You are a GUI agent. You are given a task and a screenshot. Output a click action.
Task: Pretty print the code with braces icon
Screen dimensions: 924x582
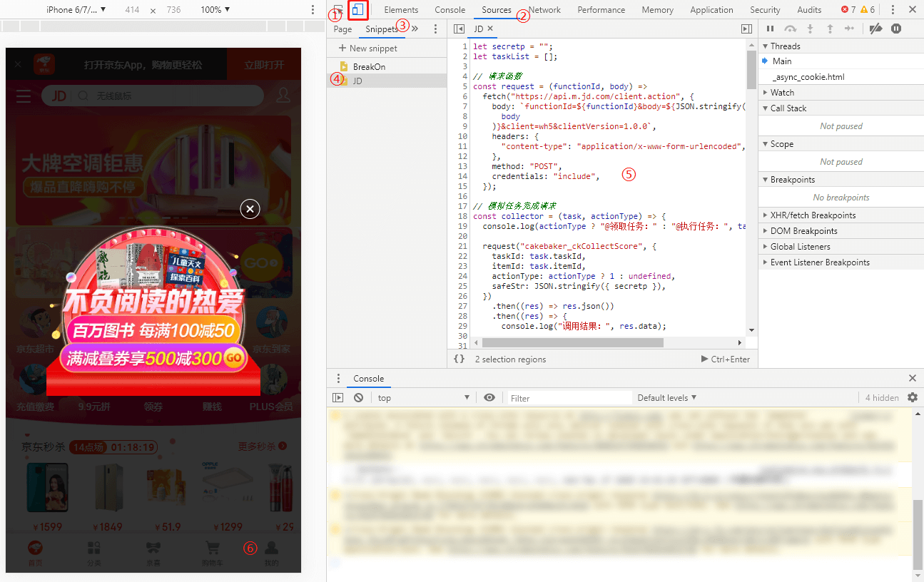click(459, 359)
